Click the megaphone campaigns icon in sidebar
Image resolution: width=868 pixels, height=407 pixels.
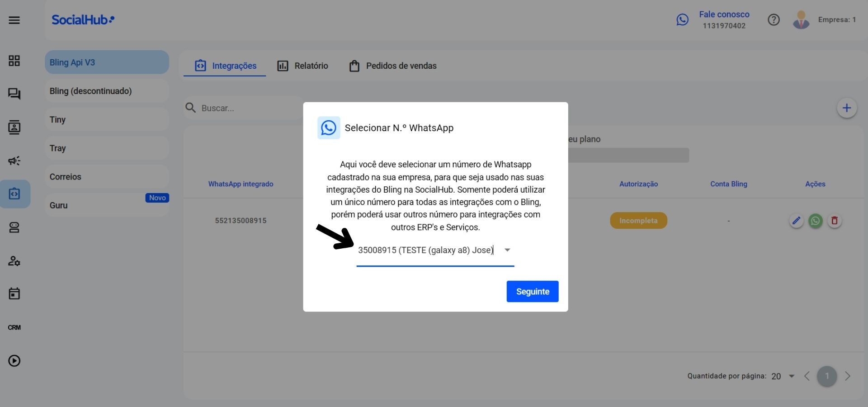[15, 161]
